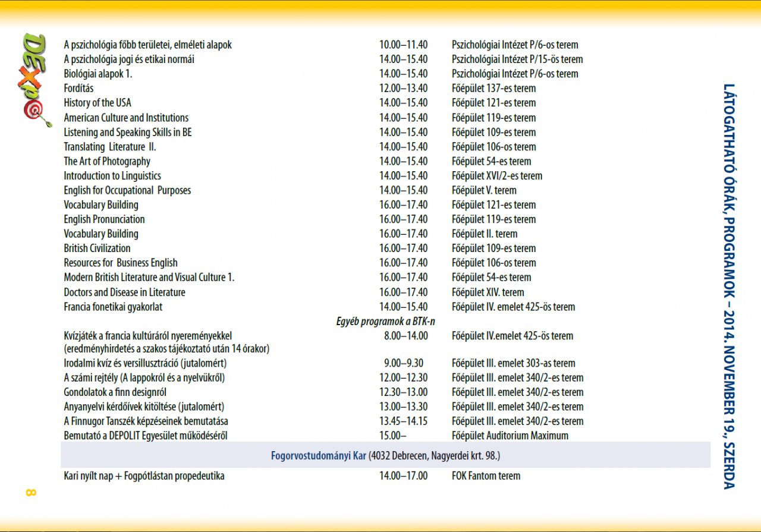Click the time "12.30–13.00"

(x=403, y=392)
